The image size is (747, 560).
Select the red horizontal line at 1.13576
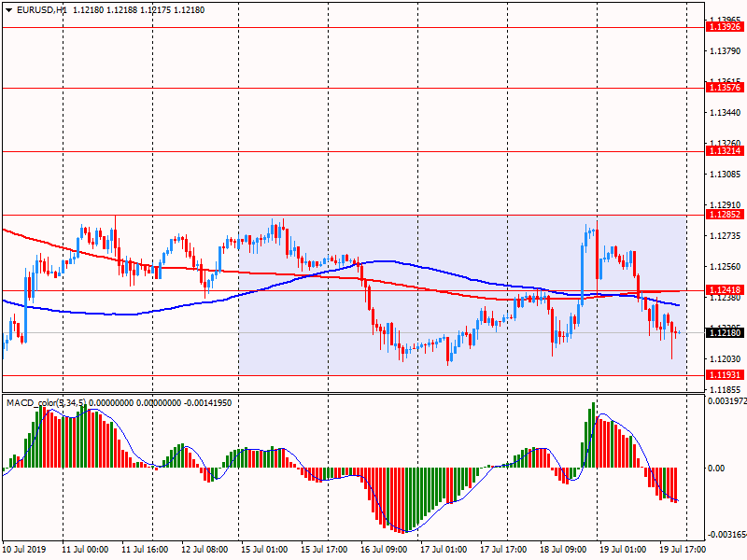click(x=353, y=88)
